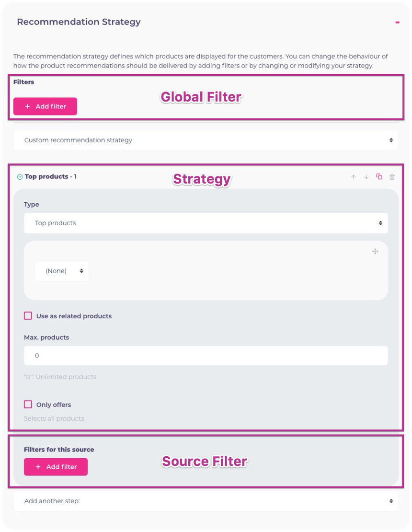Click the Only offers label text
This screenshot has width=412, height=532.
click(x=54, y=405)
